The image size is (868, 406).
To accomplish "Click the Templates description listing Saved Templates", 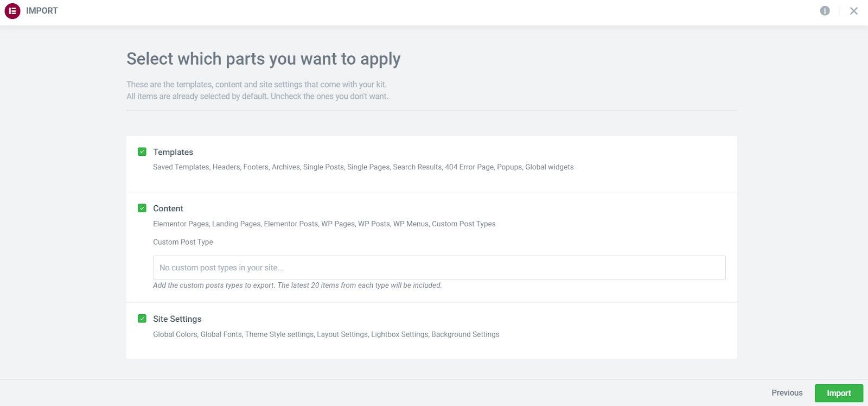I will click(363, 167).
